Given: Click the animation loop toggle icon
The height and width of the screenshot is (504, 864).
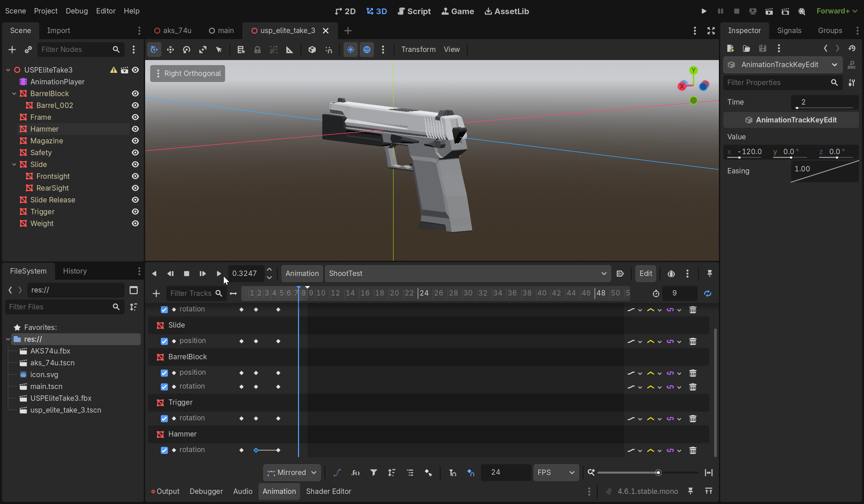Looking at the screenshot, I should (x=708, y=293).
